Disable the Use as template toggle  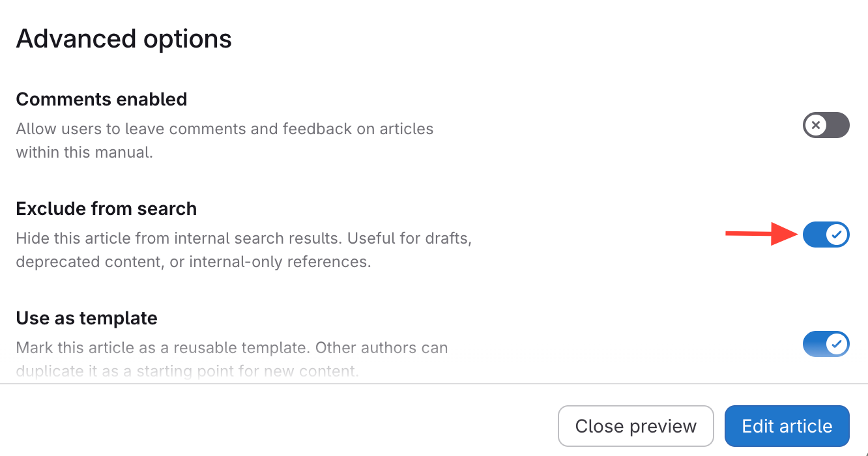tap(826, 344)
